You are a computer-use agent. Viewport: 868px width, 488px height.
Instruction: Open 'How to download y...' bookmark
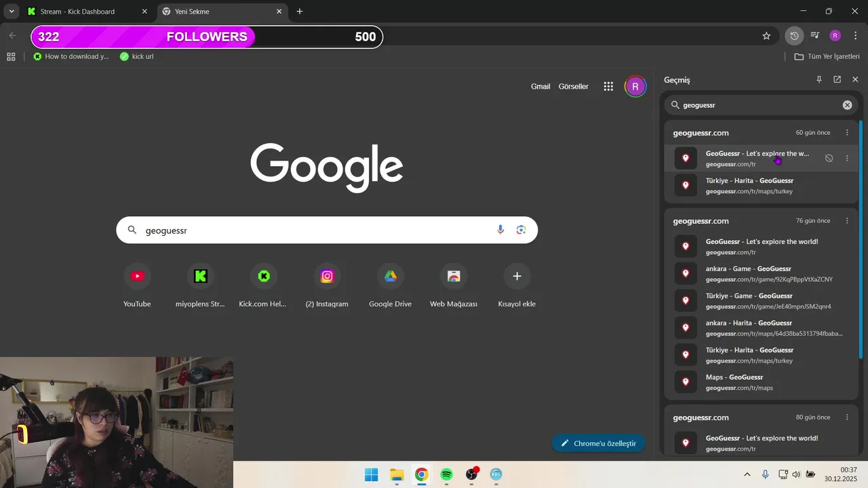tap(71, 56)
